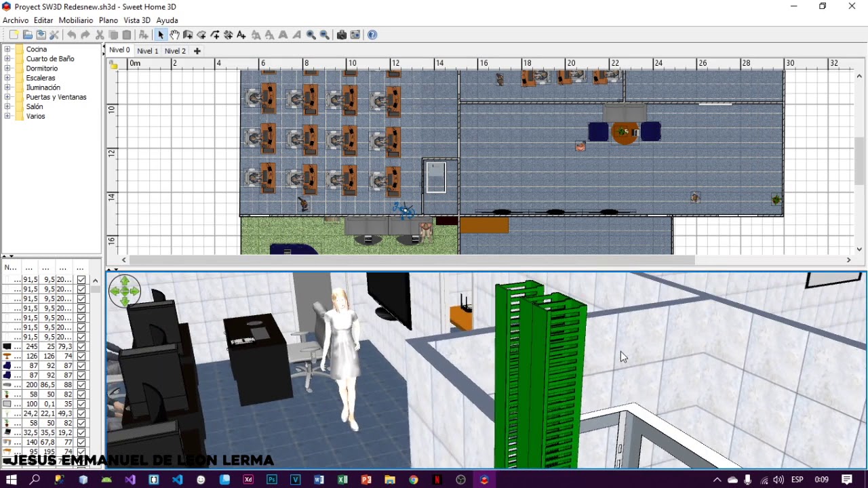Image resolution: width=868 pixels, height=488 pixels.
Task: Switch to the Nivel 1 tab
Action: click(x=148, y=51)
